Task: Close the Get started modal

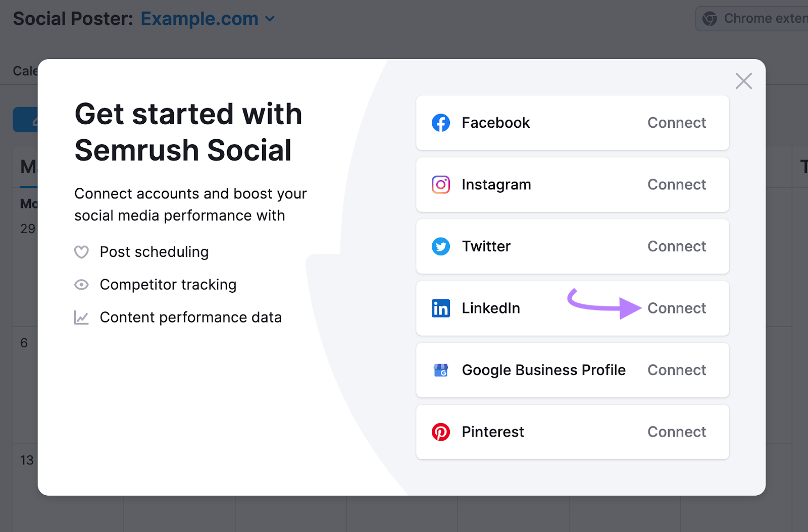Action: point(743,81)
